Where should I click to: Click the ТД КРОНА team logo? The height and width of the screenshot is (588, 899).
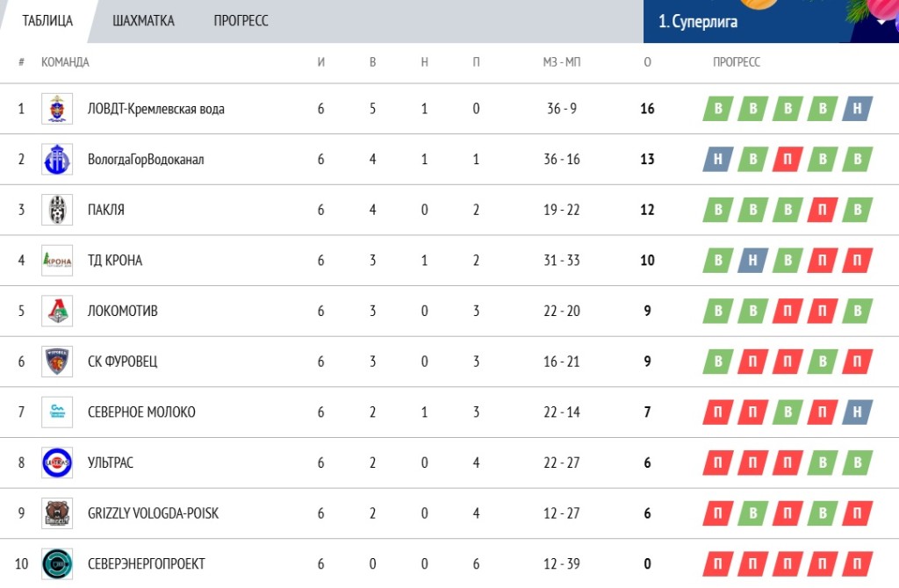tap(57, 261)
